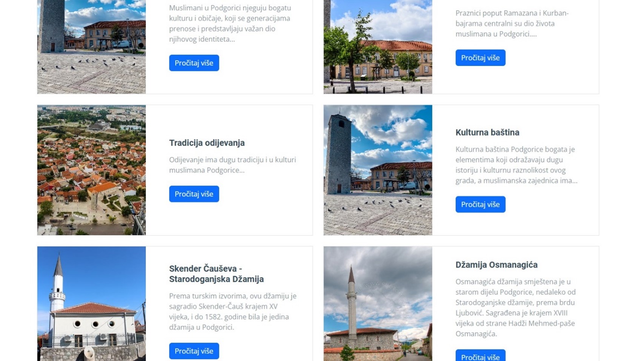Click Pročitaj više under Ramazan and Kurban-bajram text
The image size is (644, 361).
tap(480, 58)
